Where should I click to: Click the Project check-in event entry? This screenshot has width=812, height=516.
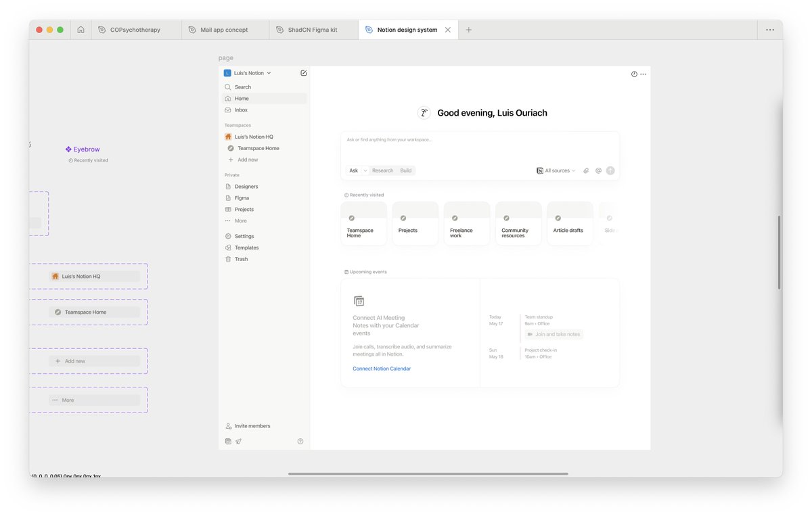pos(541,353)
